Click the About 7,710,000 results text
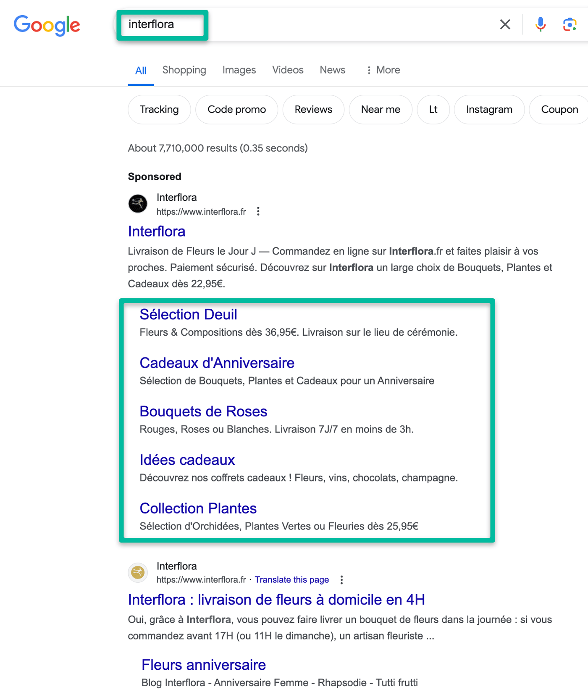This screenshot has width=588, height=700. pos(218,148)
